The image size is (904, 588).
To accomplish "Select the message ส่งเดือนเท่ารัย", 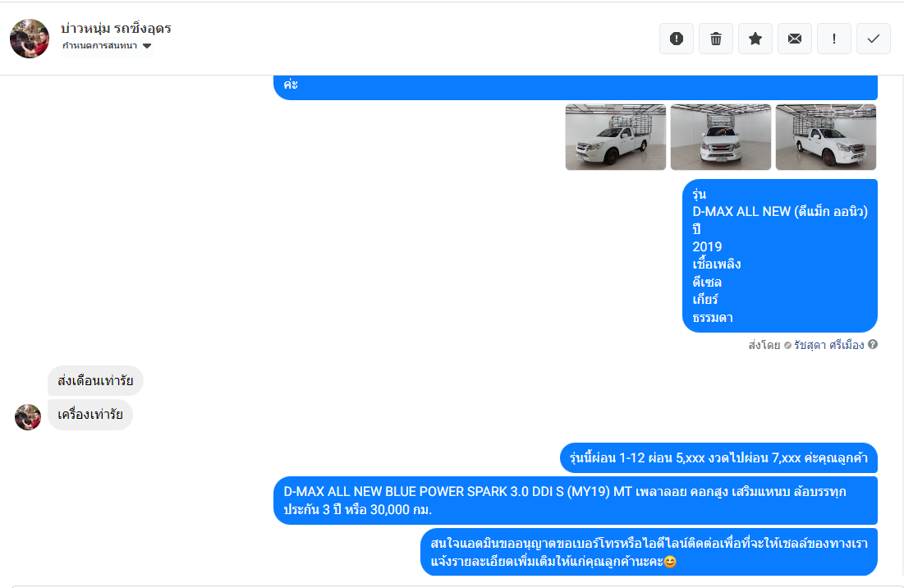I will (x=95, y=380).
